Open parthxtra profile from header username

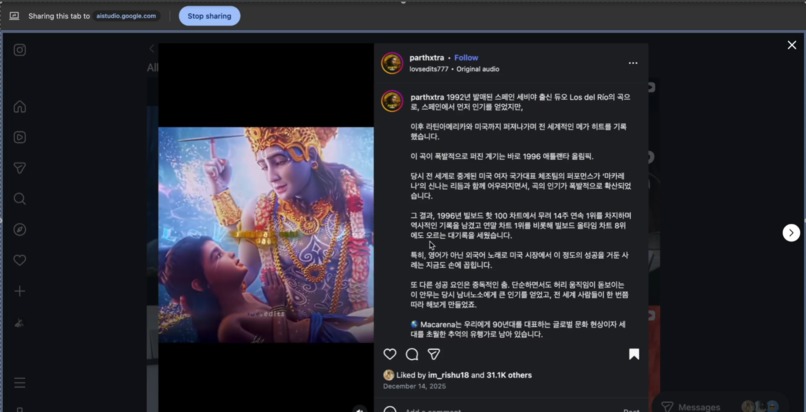pyautogui.click(x=427, y=58)
